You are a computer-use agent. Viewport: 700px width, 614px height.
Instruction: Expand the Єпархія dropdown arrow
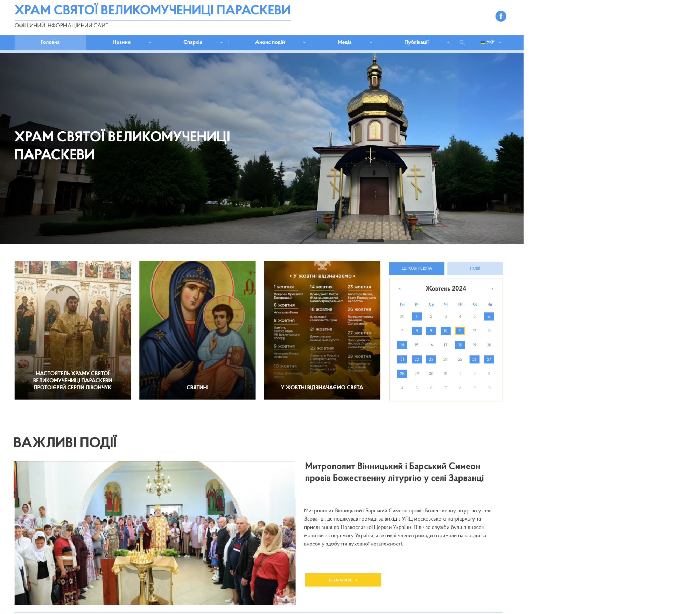click(222, 42)
